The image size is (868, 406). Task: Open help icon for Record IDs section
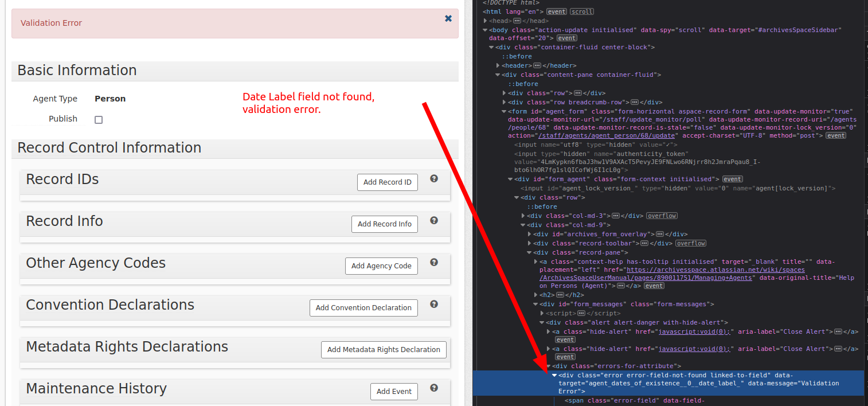(x=434, y=178)
